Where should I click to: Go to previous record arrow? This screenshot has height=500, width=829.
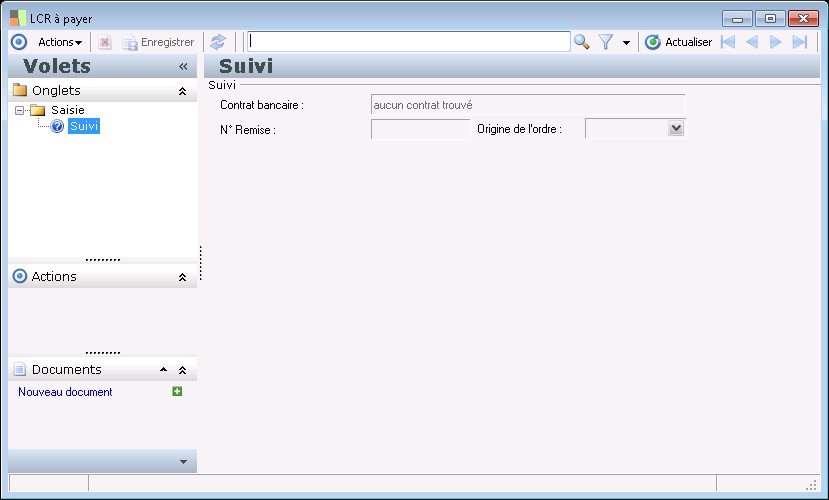[752, 42]
